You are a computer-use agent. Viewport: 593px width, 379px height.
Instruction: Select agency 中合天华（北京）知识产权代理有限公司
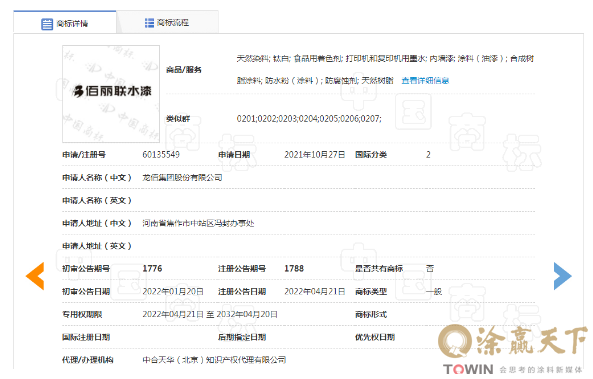click(214, 360)
